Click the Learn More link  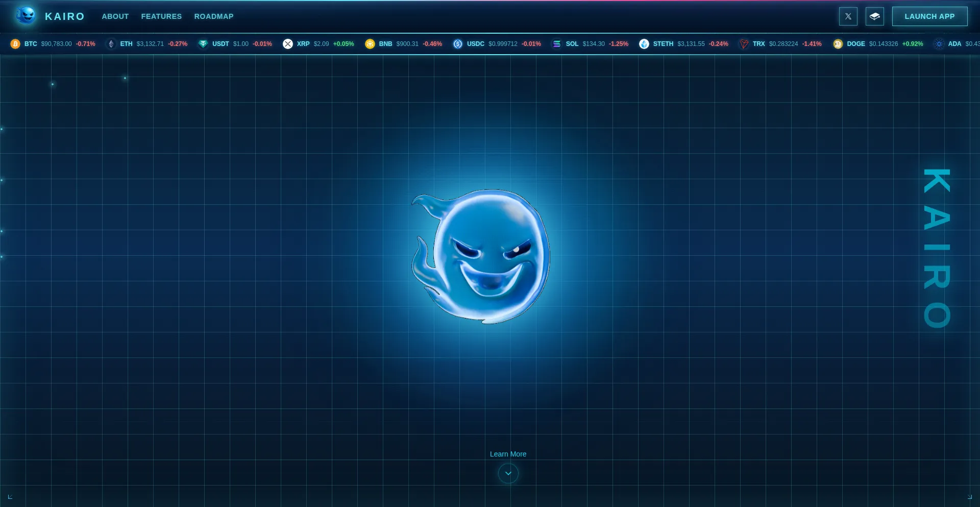pyautogui.click(x=508, y=454)
